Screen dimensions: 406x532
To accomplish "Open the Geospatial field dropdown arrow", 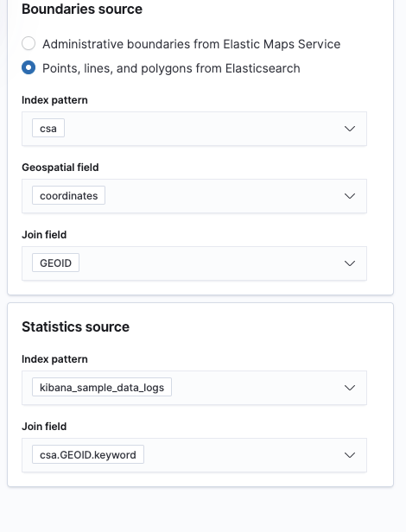I will point(350,196).
